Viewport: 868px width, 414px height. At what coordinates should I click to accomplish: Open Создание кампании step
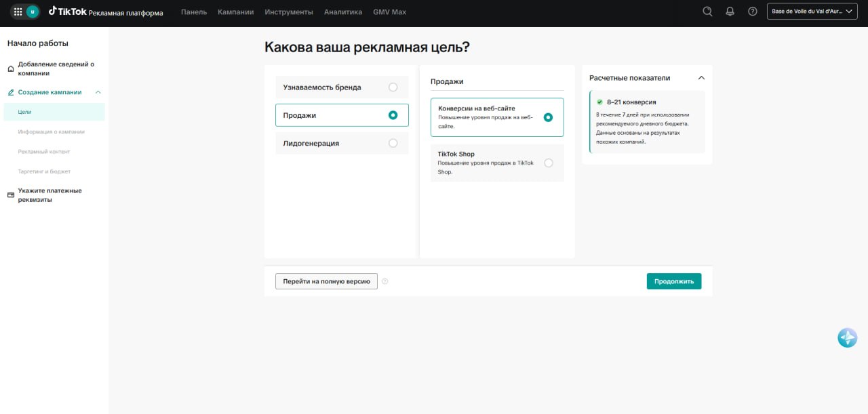coord(50,92)
